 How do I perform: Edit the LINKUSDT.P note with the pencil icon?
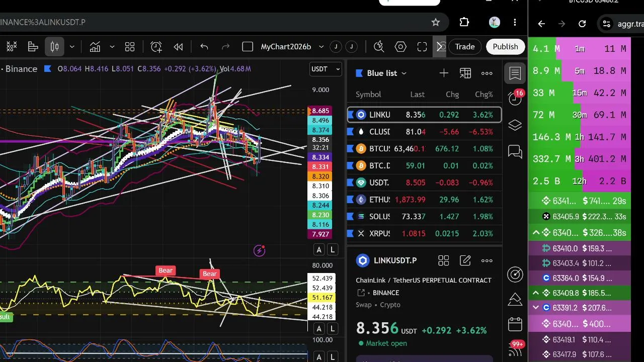click(x=465, y=260)
